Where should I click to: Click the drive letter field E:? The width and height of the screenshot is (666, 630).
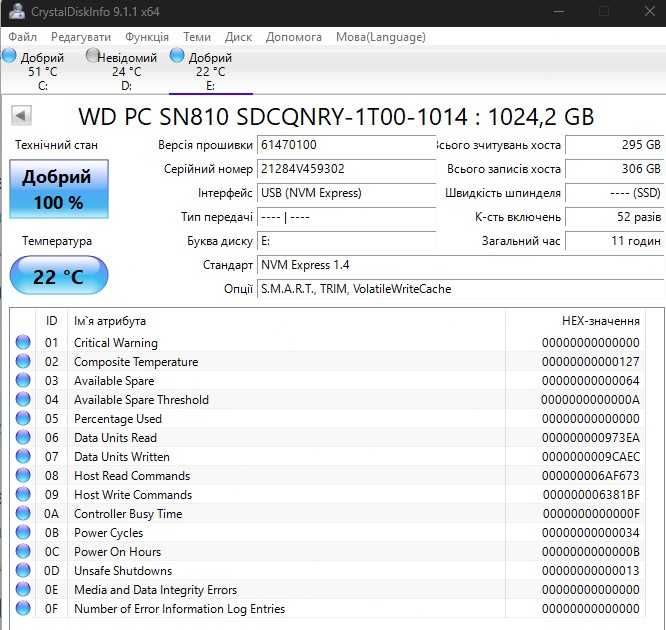pyautogui.click(x=347, y=241)
